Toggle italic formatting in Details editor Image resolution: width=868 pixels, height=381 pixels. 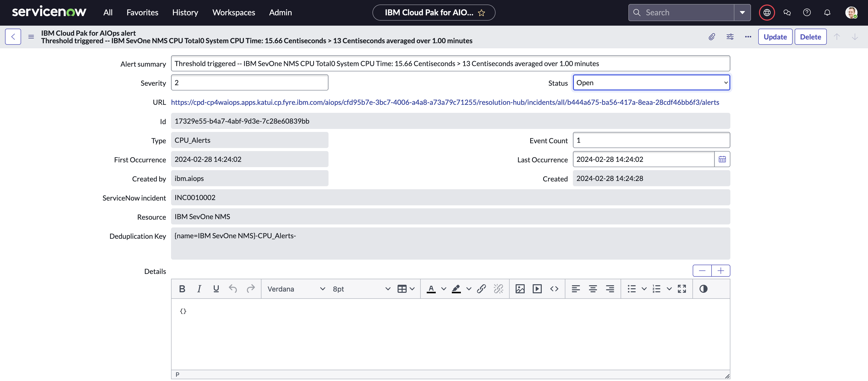(199, 289)
